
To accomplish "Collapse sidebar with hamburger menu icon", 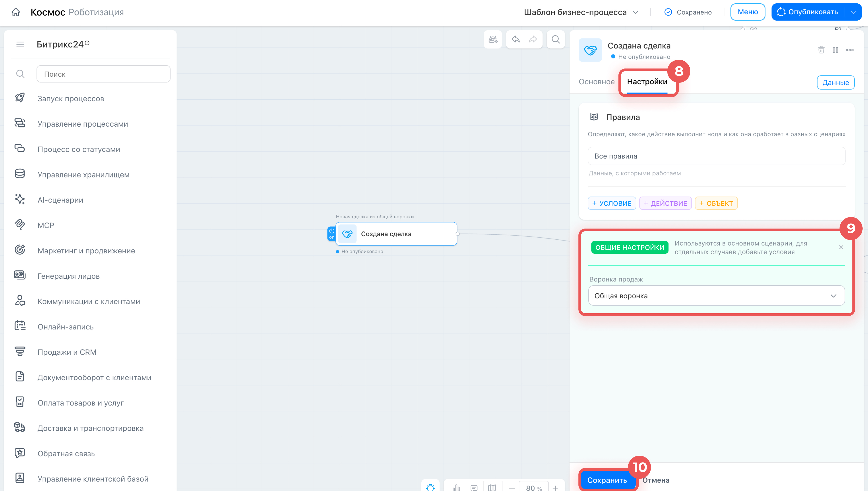I will [x=20, y=45].
